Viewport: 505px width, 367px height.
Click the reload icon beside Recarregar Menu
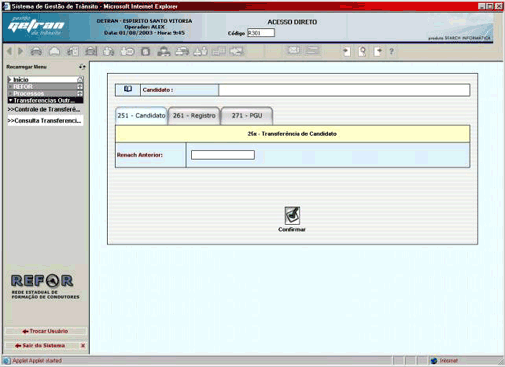click(x=82, y=67)
